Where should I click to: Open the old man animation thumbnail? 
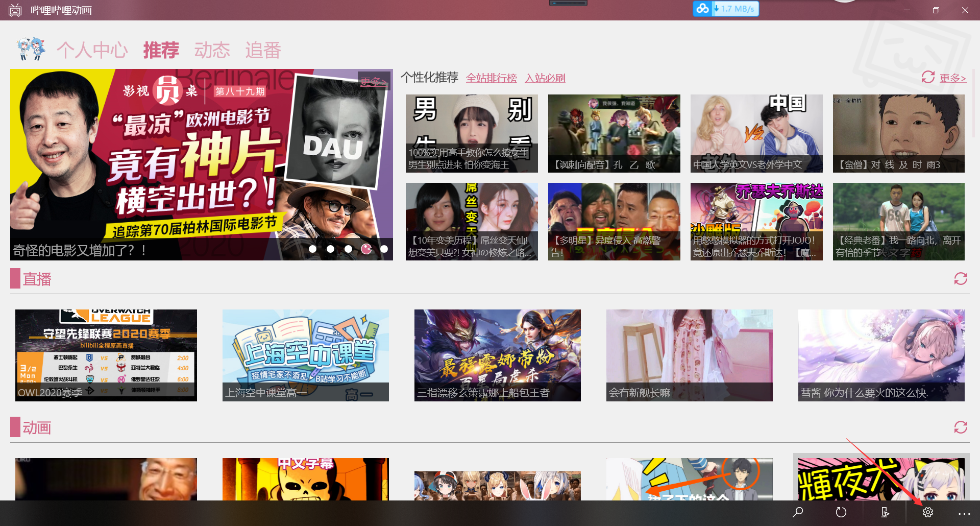pyautogui.click(x=106, y=479)
